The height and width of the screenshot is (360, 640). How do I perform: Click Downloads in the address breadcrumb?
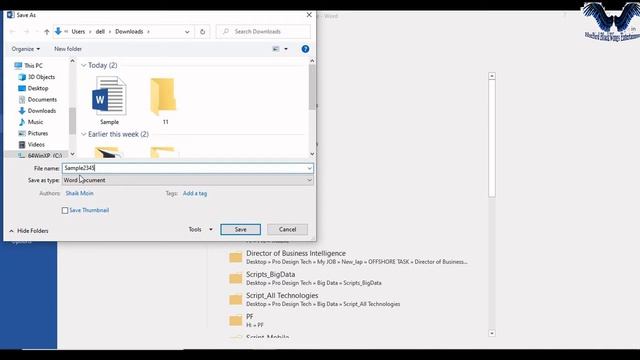(x=129, y=31)
